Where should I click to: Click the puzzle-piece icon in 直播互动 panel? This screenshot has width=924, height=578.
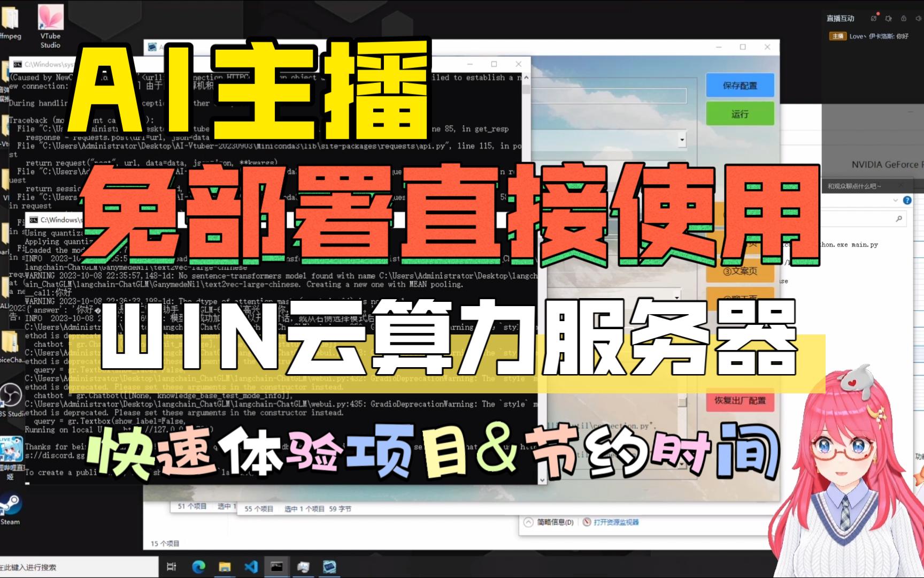[889, 18]
